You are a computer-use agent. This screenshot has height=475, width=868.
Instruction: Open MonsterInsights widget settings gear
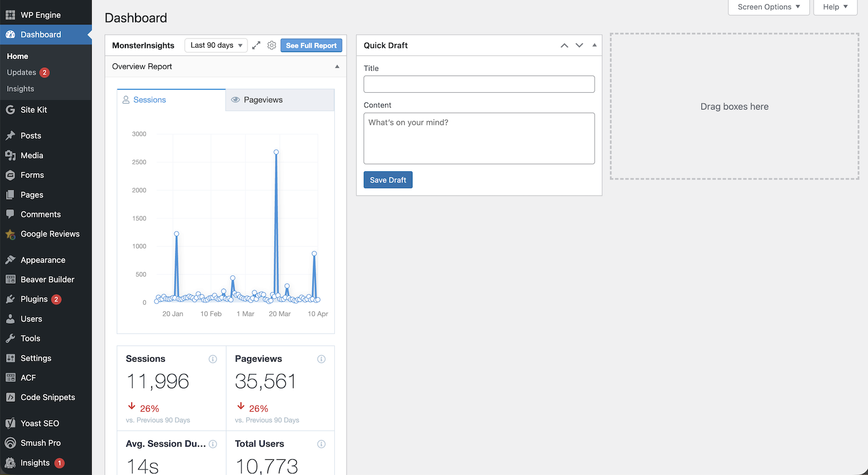[272, 46]
